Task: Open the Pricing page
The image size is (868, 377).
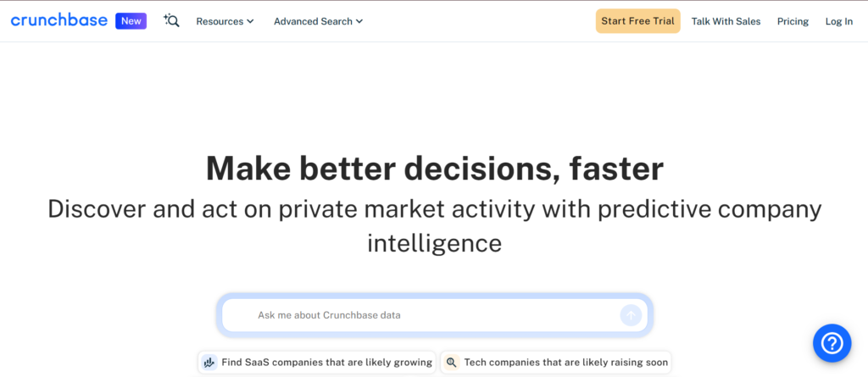Action: click(793, 21)
